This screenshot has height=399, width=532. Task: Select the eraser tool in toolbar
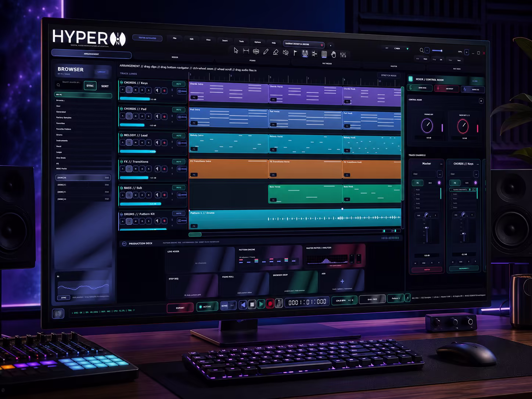pyautogui.click(x=276, y=53)
